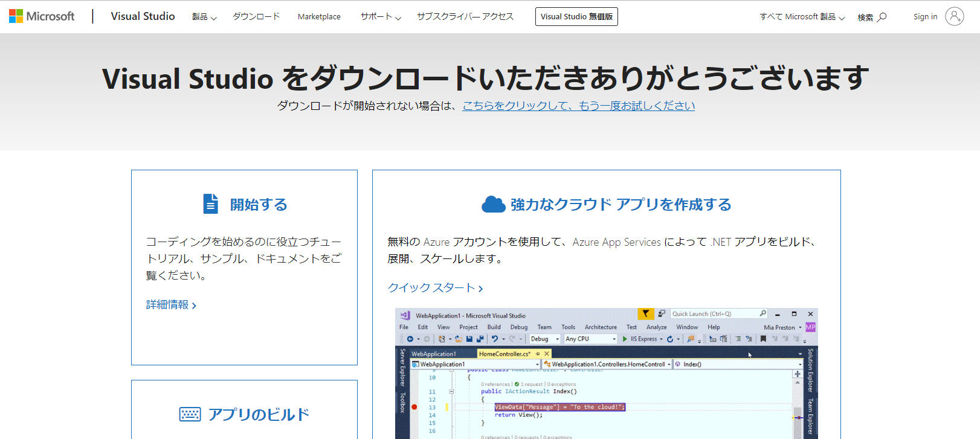Image resolution: width=980 pixels, height=439 pixels.
Task: Open the Build menu in the VS screenshot
Action: (x=494, y=327)
